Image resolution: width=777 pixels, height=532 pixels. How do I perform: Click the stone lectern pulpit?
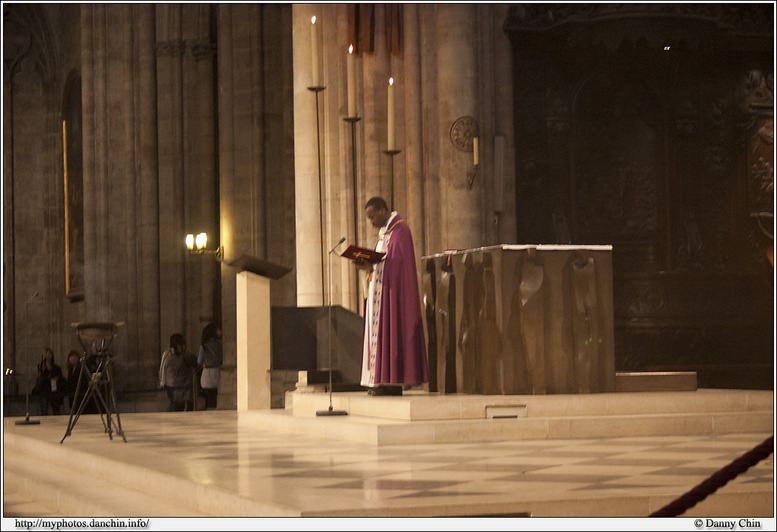click(254, 330)
